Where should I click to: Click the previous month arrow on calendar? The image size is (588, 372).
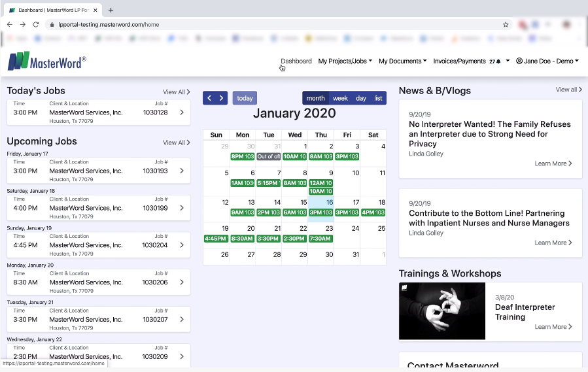pos(209,98)
